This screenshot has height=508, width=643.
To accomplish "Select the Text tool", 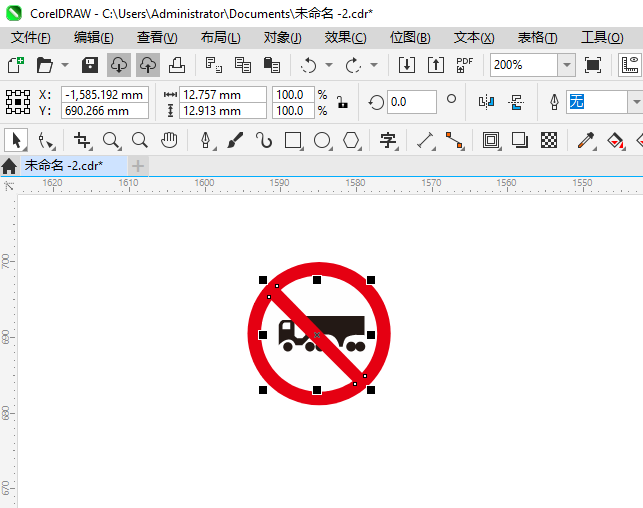I will pyautogui.click(x=388, y=140).
